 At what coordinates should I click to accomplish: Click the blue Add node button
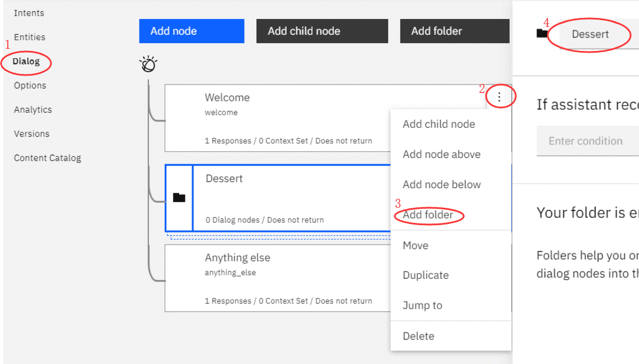[192, 31]
